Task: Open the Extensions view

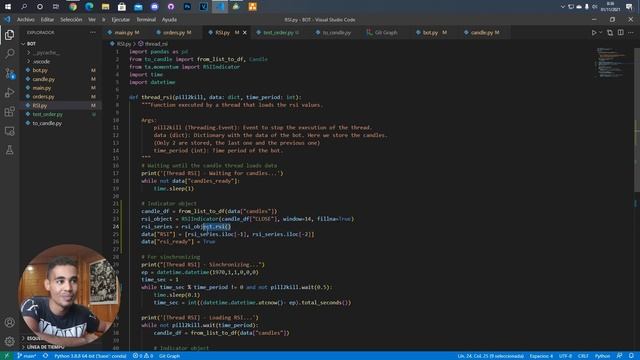Action: 9,111
